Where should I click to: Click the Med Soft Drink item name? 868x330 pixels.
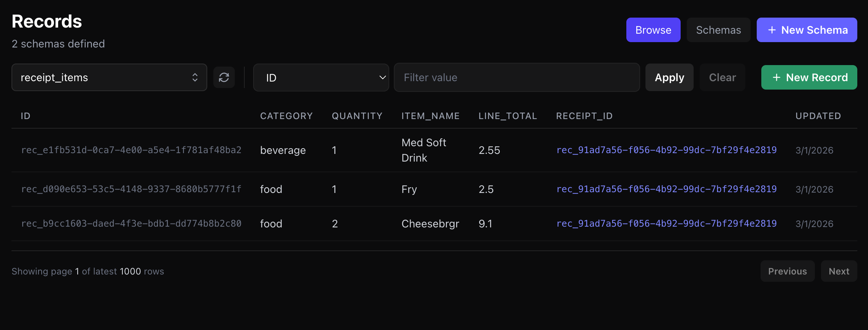tap(424, 150)
